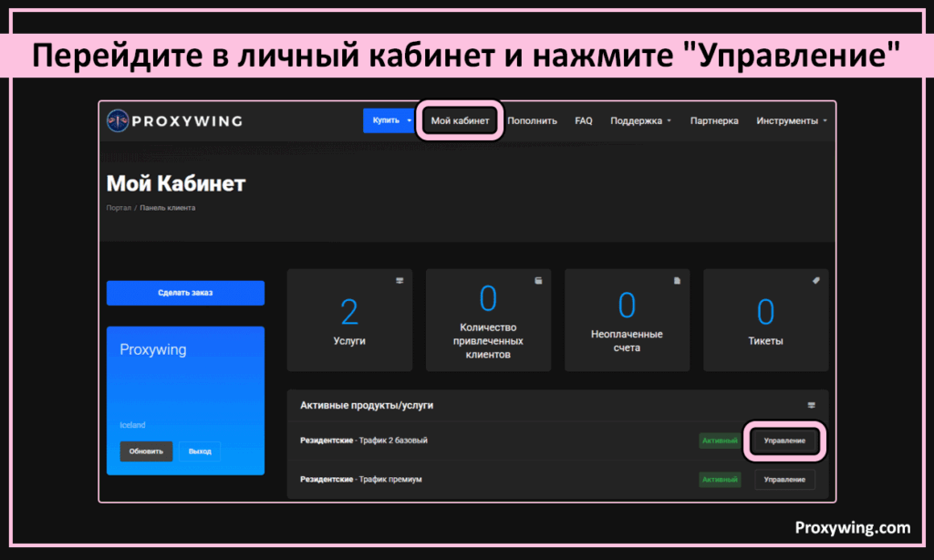Open the Поддержка dropdown menu
Viewport: 934px width, 560px height.
pos(640,120)
